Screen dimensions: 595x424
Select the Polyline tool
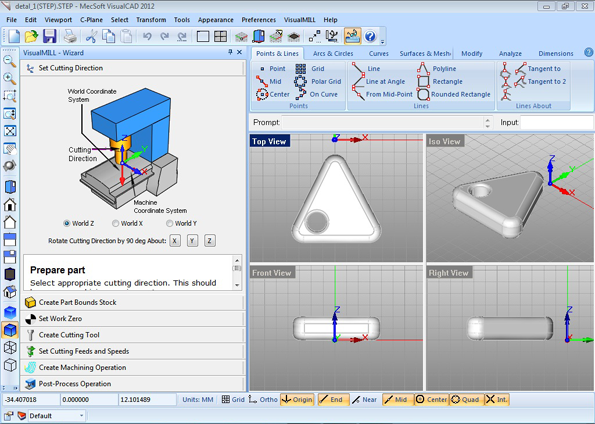pyautogui.click(x=437, y=69)
